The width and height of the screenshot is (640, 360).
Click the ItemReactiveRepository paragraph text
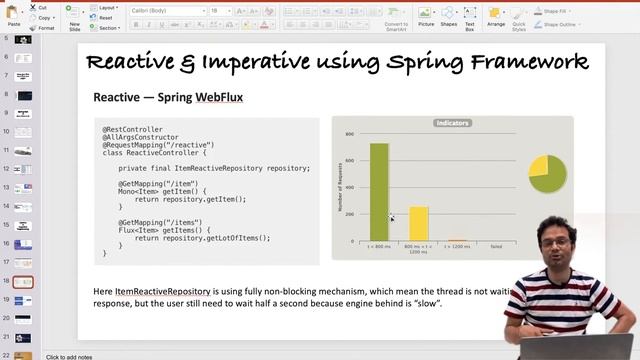tap(302, 298)
